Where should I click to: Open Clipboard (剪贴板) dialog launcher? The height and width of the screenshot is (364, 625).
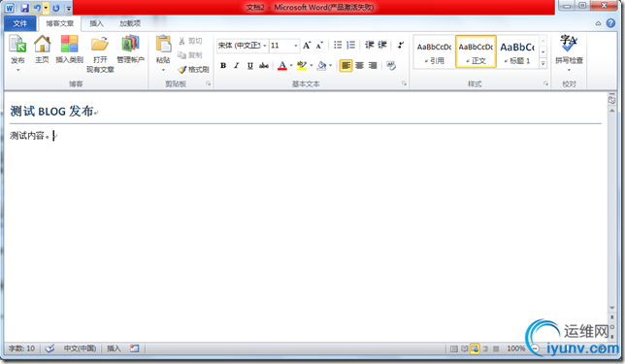pos(208,83)
